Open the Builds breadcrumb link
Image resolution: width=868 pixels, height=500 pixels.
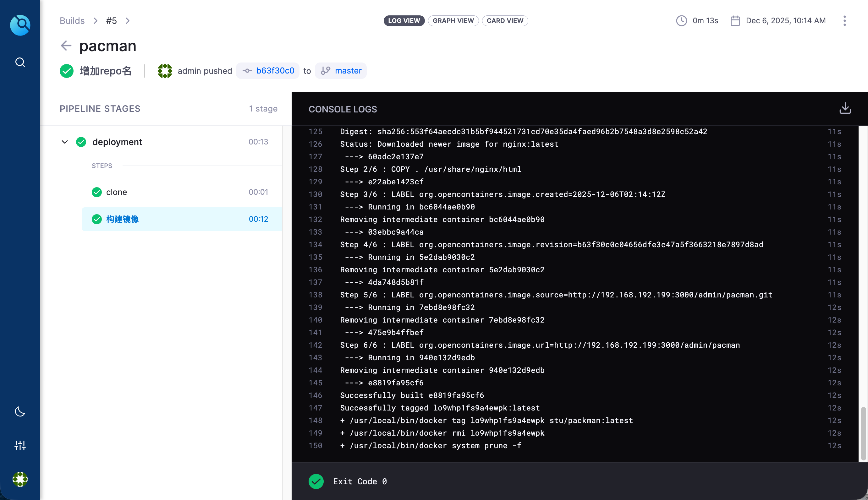click(x=72, y=21)
